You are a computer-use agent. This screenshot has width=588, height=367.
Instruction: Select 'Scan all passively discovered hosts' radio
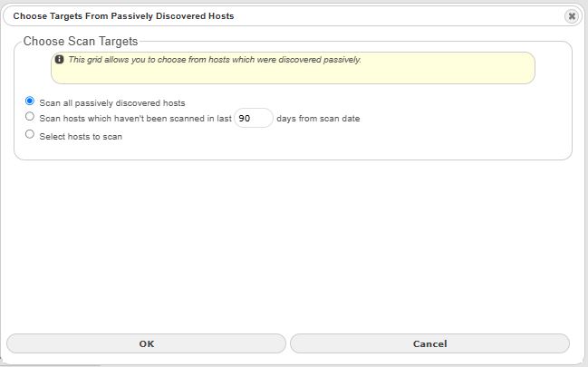[30, 101]
